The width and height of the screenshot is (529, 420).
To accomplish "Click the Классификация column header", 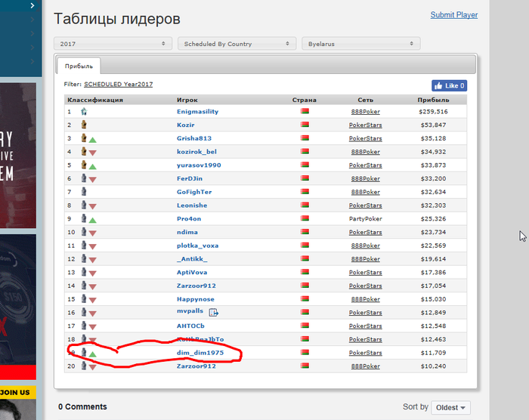I will (95, 100).
